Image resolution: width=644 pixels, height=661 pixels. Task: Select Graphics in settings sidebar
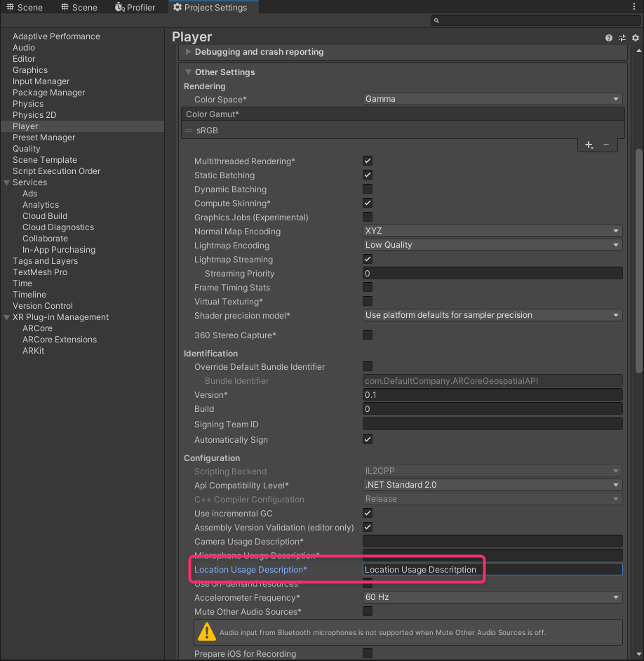click(x=30, y=70)
